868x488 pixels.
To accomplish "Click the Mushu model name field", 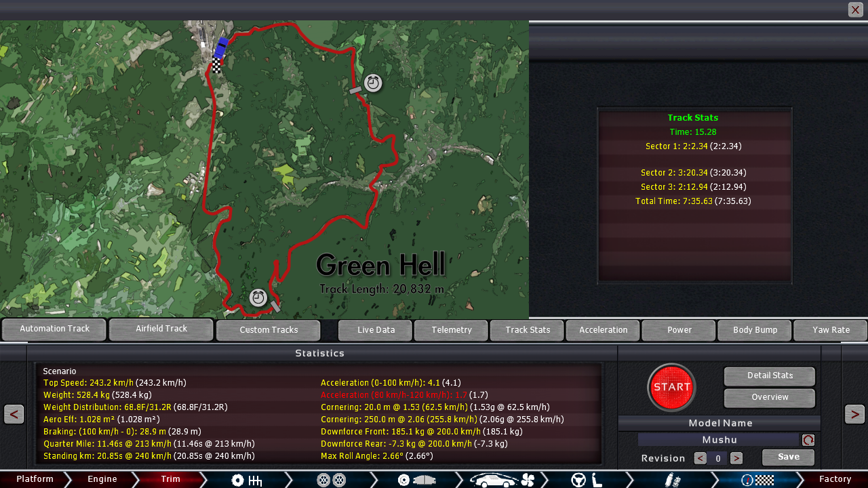I will point(719,440).
